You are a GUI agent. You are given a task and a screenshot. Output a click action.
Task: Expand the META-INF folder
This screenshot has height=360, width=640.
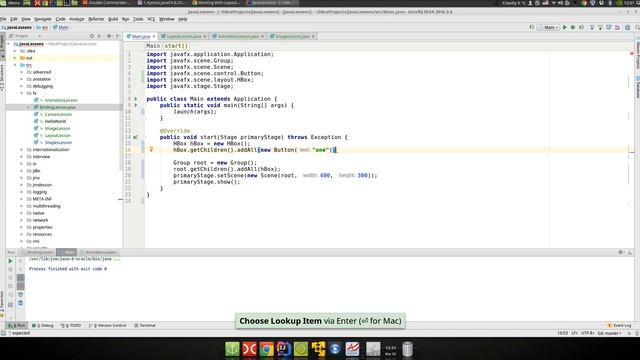[22, 199]
